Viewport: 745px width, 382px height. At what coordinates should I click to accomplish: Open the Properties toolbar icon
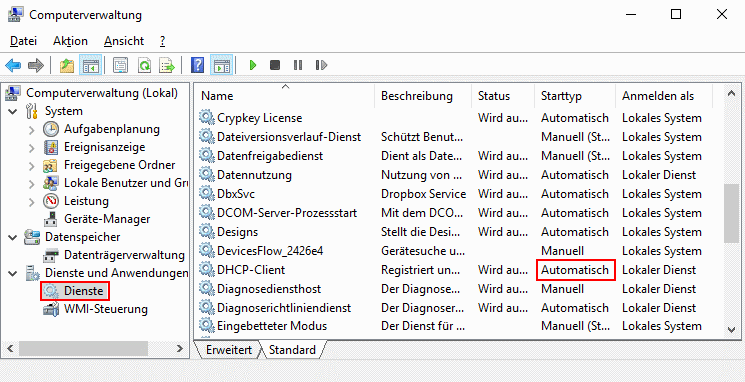click(120, 65)
